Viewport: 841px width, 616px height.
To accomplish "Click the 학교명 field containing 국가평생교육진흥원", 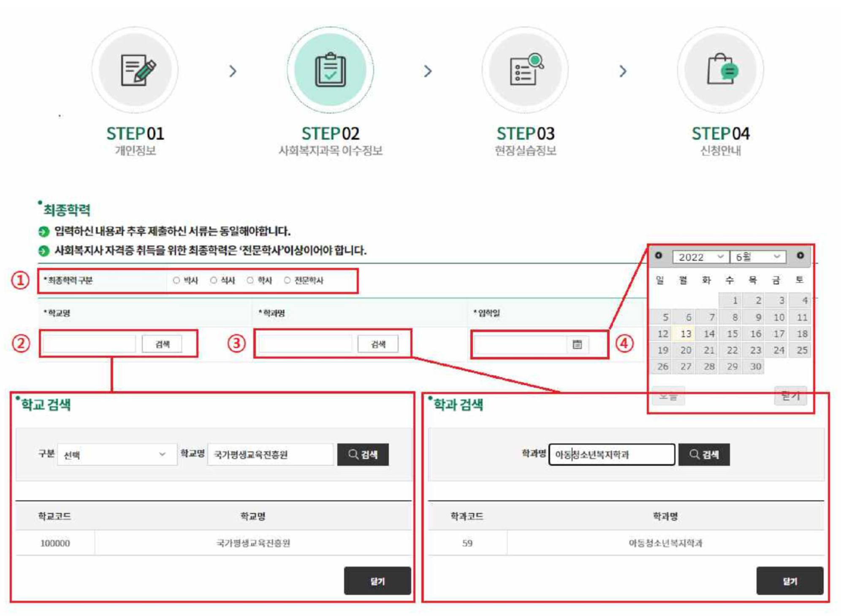I will point(270,454).
